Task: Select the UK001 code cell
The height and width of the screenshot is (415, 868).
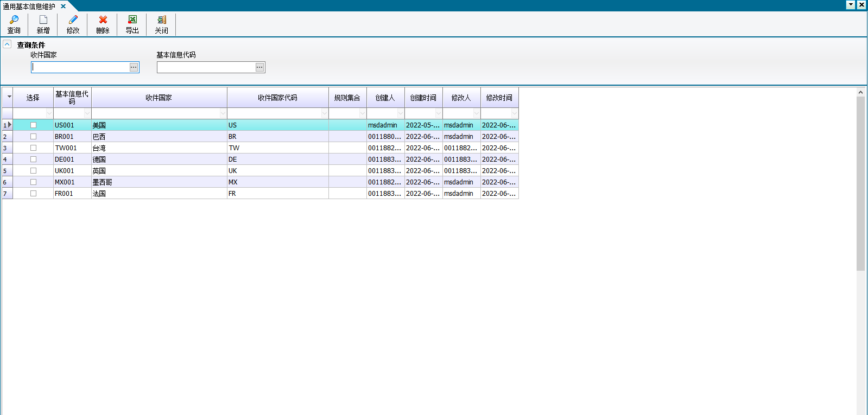Action: coord(72,171)
